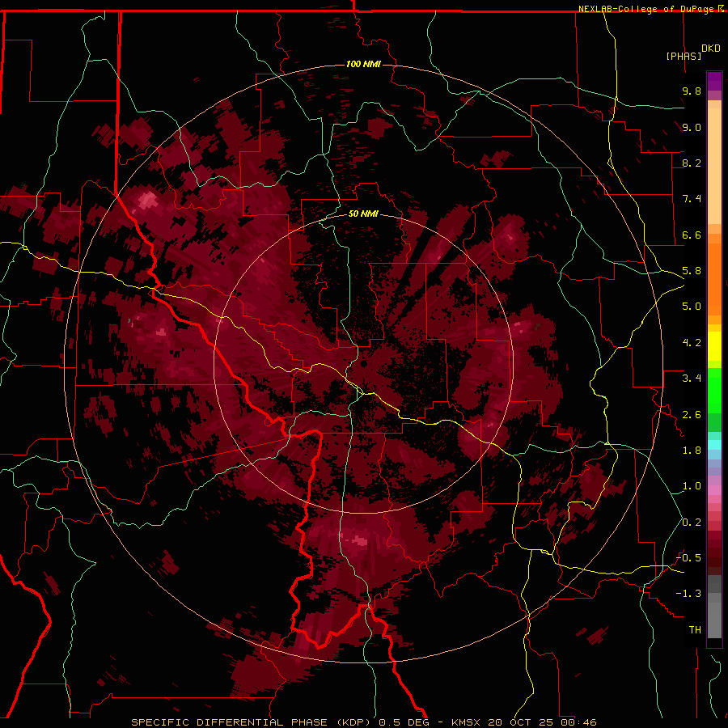This screenshot has height=728, width=728.
Task: Click the 5.0 scale value
Action: pyautogui.click(x=692, y=307)
